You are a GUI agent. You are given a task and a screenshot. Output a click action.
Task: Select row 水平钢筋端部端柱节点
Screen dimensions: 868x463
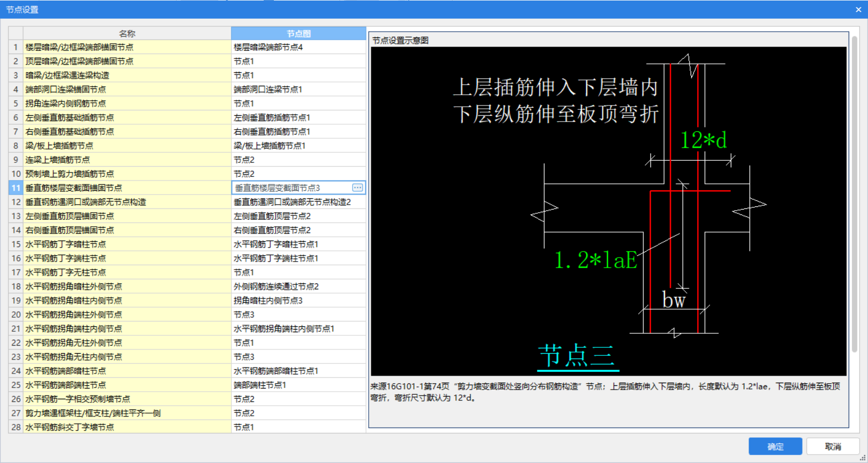pyautogui.click(x=127, y=385)
